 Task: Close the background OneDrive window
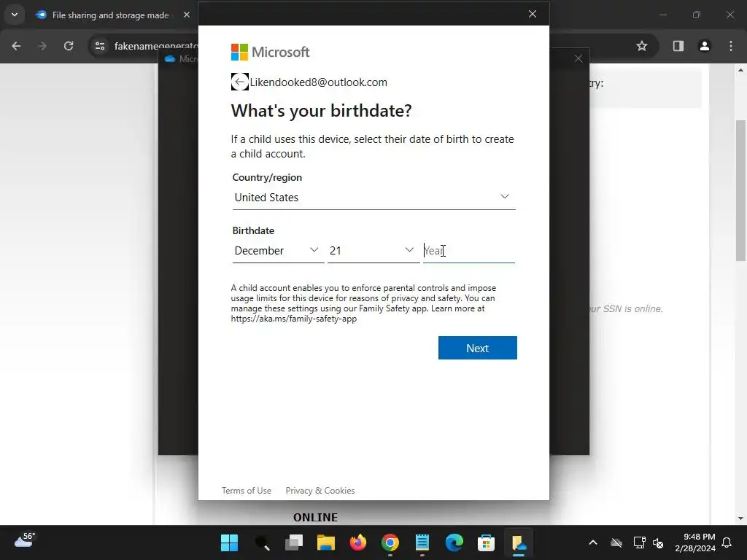[578, 58]
